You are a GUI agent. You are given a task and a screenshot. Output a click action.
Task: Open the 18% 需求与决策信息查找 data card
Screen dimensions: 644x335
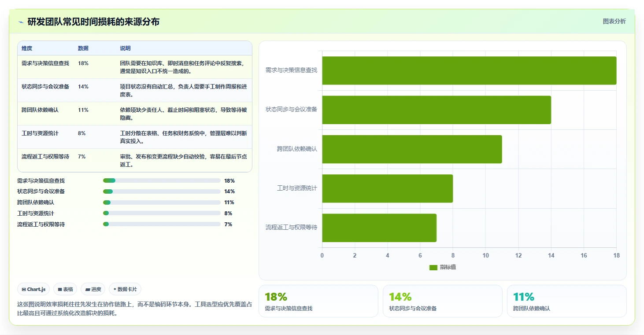click(x=318, y=301)
